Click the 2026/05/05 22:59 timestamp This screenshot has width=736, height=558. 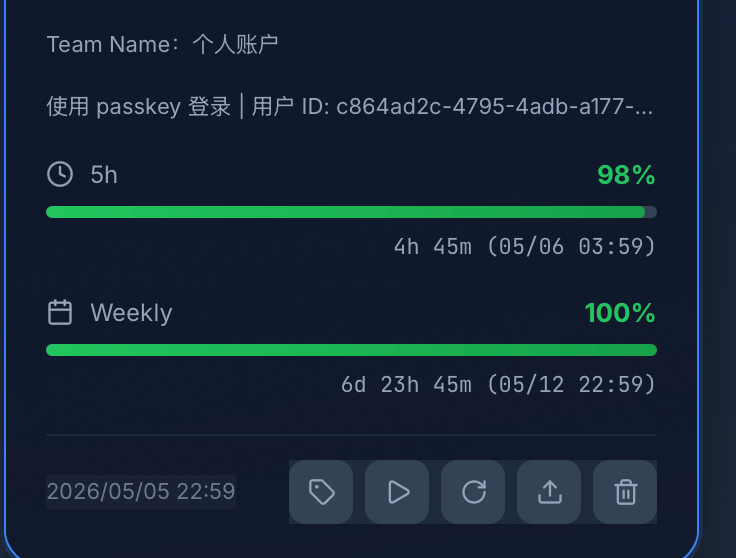point(141,492)
